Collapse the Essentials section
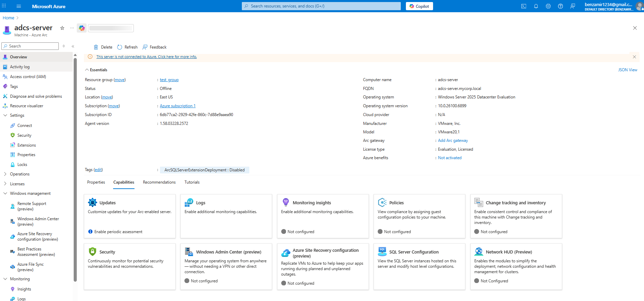 coord(87,70)
